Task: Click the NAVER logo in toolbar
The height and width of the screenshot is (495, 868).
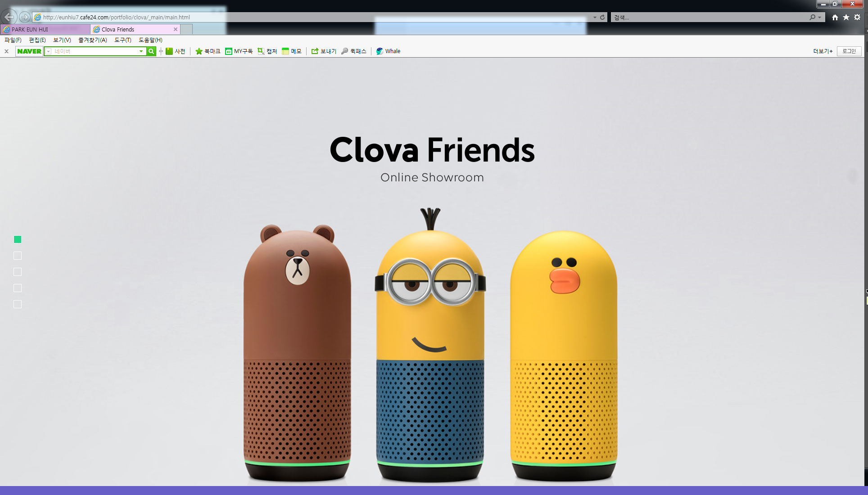Action: pyautogui.click(x=29, y=51)
